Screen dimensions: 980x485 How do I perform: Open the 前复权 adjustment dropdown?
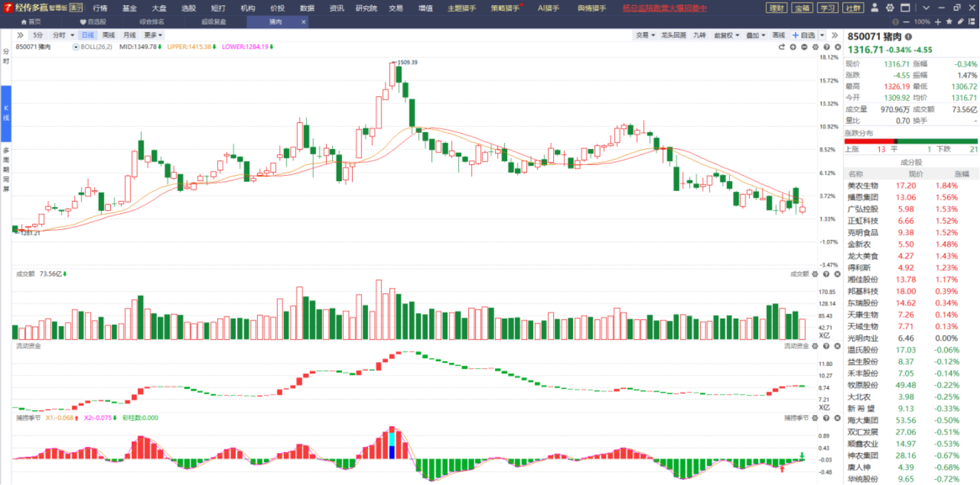[x=726, y=35]
